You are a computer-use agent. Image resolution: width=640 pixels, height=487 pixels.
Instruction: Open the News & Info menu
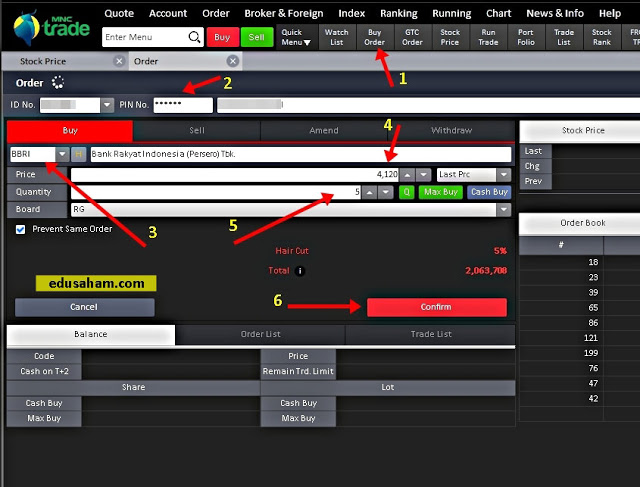click(x=555, y=13)
